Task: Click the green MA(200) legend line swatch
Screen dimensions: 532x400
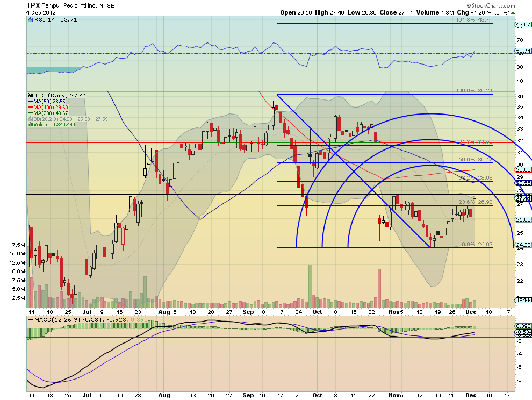Action: click(x=30, y=113)
